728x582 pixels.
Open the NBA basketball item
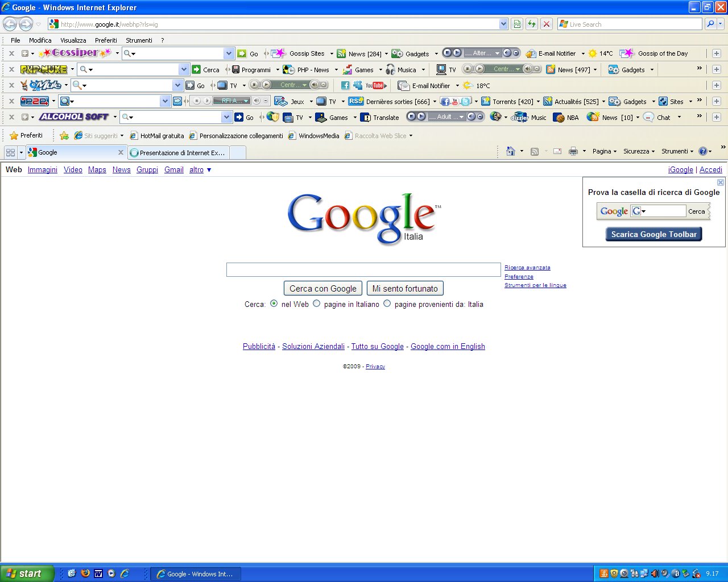pos(566,118)
